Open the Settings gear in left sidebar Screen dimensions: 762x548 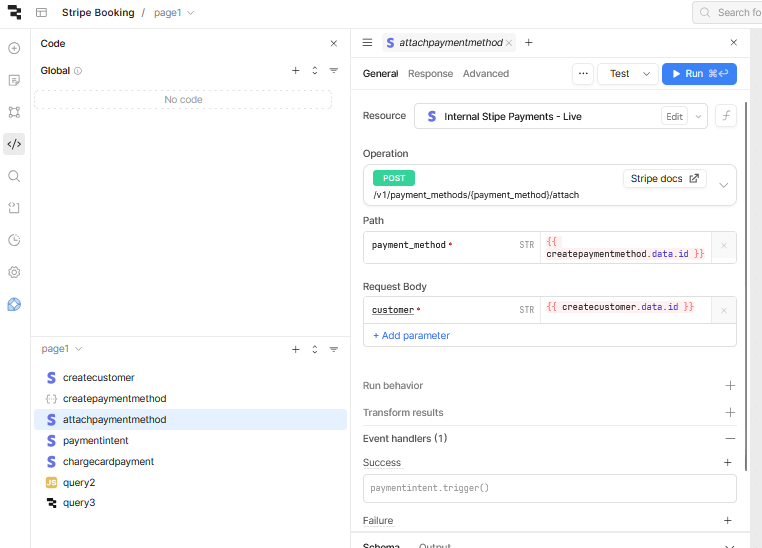pyautogui.click(x=14, y=272)
